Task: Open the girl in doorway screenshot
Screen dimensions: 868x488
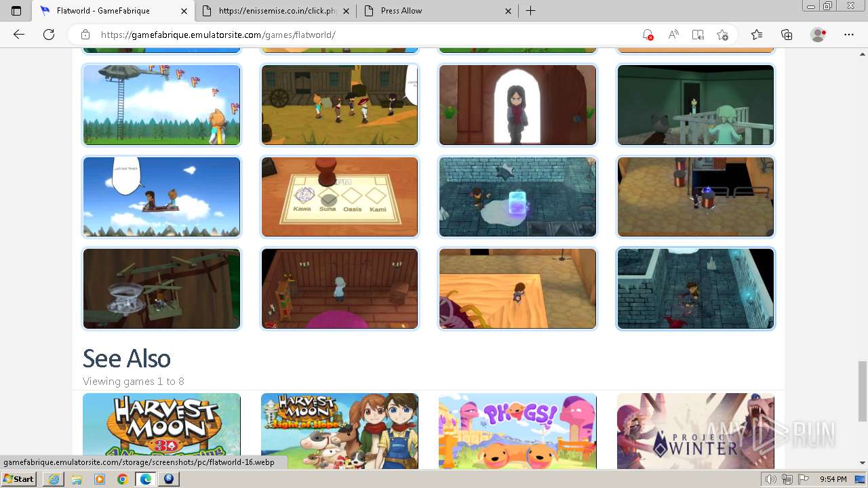Action: [x=517, y=105]
